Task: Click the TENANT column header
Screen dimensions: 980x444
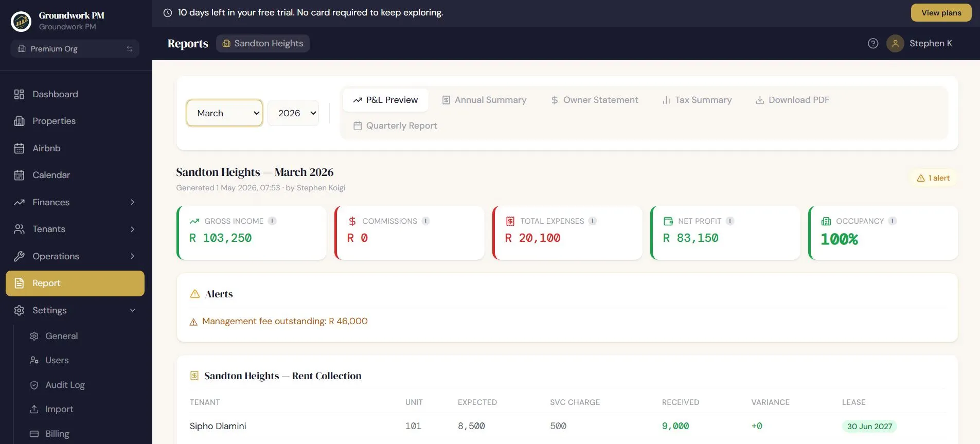Action: (x=205, y=402)
